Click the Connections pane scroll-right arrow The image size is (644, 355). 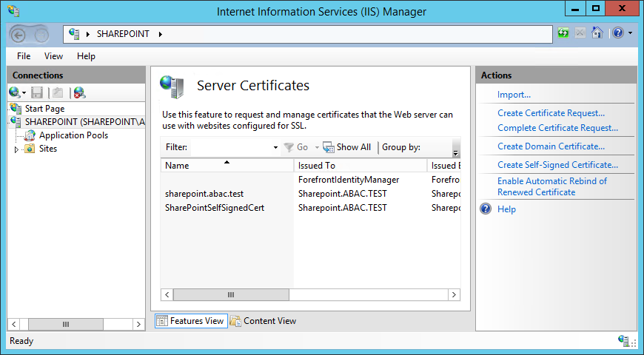point(139,324)
